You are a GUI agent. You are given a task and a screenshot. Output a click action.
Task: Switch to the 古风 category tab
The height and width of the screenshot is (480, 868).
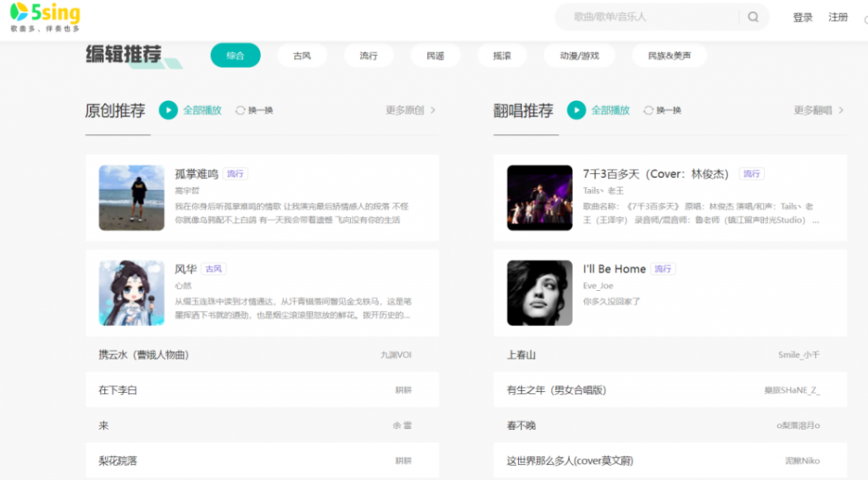click(302, 56)
